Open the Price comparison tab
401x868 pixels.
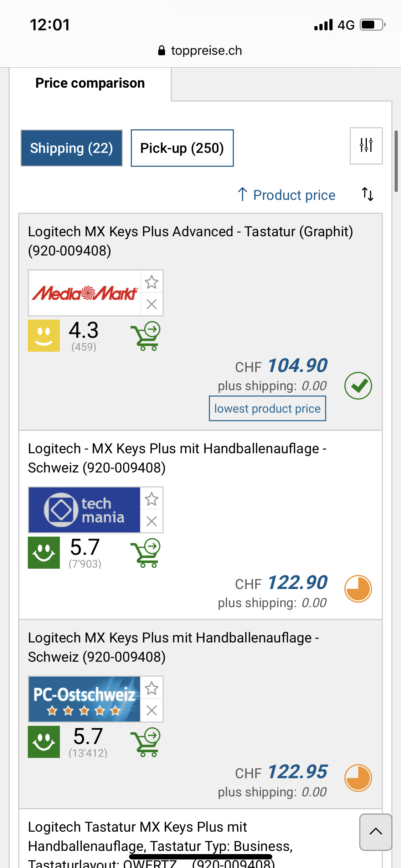(x=90, y=83)
